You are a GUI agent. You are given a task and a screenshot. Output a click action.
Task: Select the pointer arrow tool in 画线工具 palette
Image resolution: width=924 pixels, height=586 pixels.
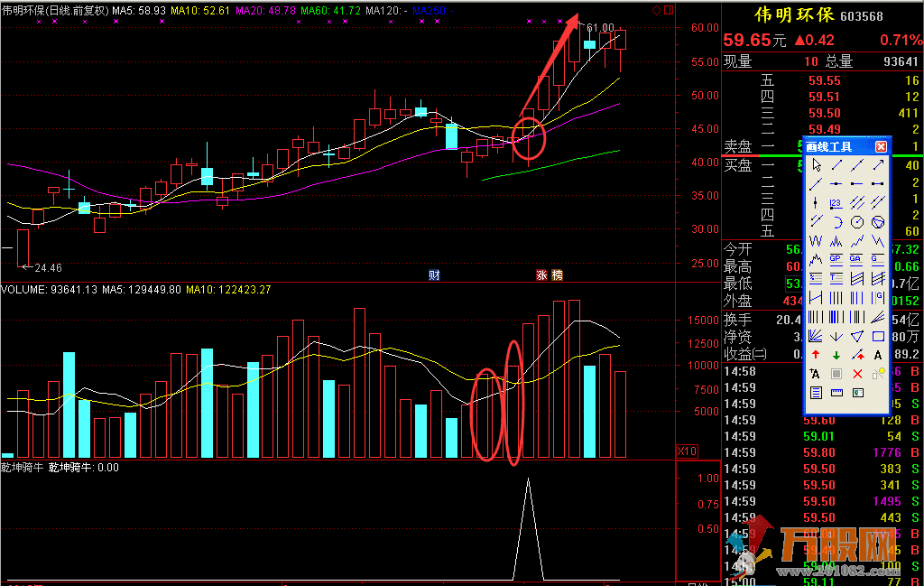(816, 165)
